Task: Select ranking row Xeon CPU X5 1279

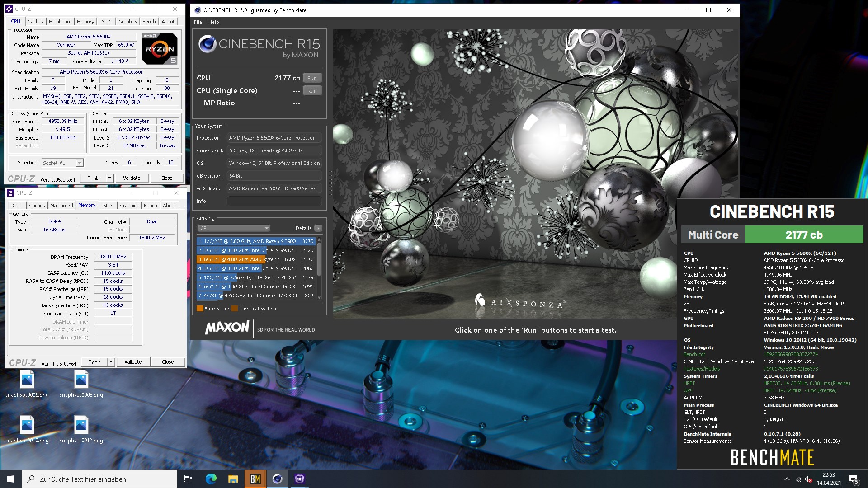Action: click(x=256, y=277)
